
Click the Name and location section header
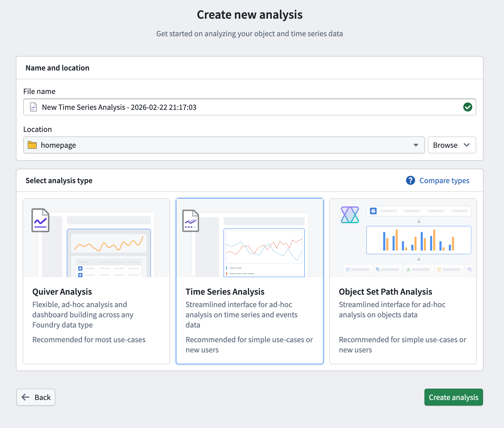(57, 68)
